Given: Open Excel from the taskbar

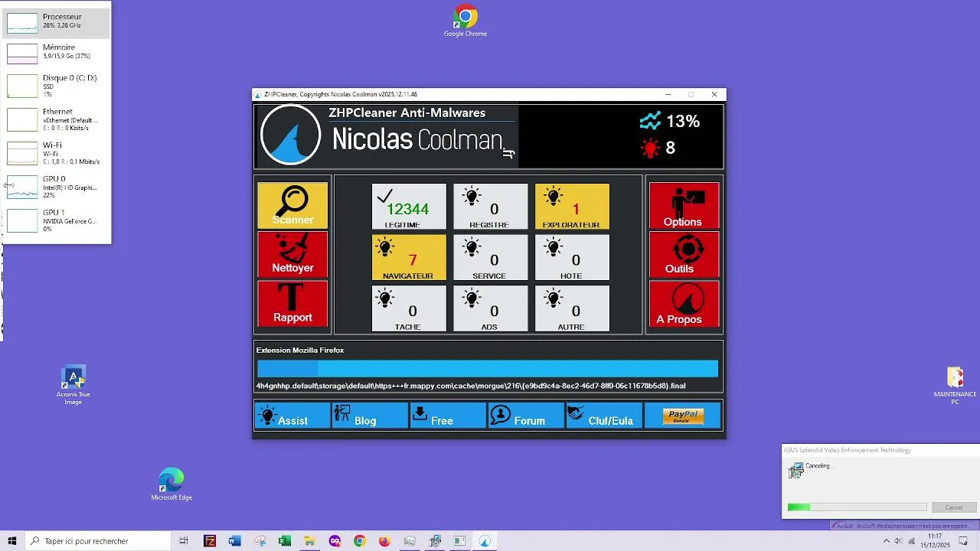Looking at the screenshot, I should tap(285, 541).
